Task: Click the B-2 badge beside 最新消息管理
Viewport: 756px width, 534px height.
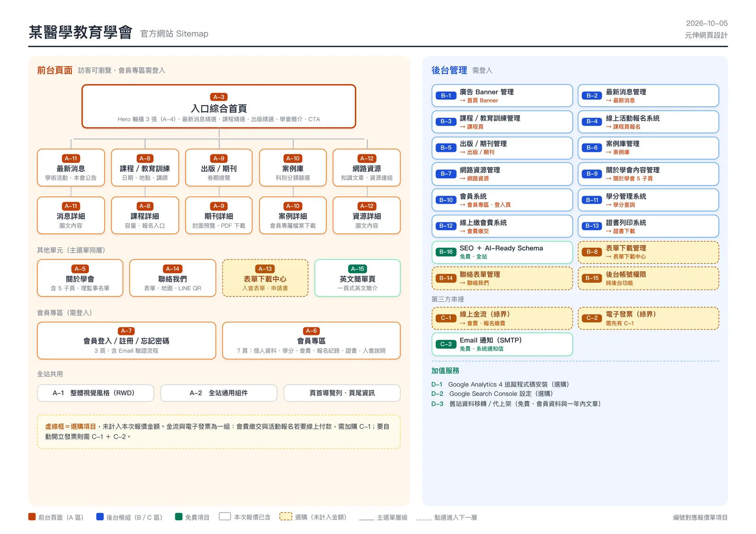Action: 592,95
